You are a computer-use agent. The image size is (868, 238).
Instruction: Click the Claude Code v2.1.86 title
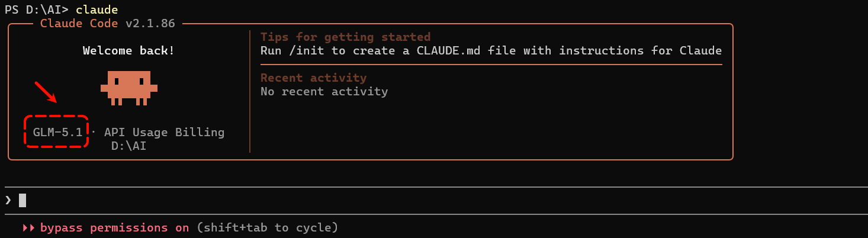tap(108, 24)
